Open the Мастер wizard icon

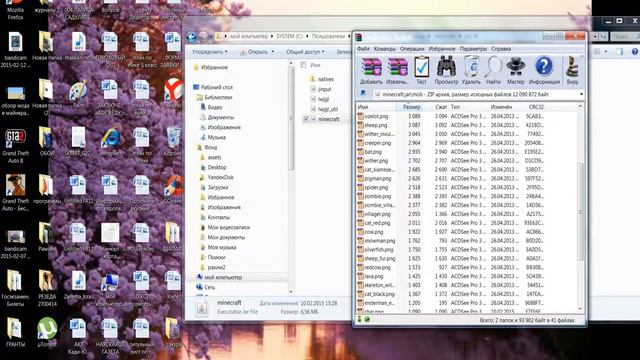pyautogui.click(x=516, y=67)
